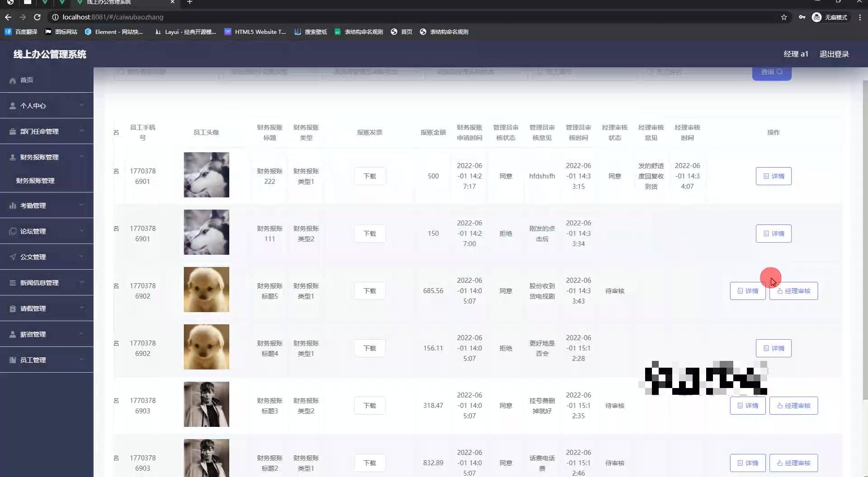The width and height of the screenshot is (868, 477).
Task: Open 详情 for the 财务报账标题5 row
Action: click(x=748, y=291)
